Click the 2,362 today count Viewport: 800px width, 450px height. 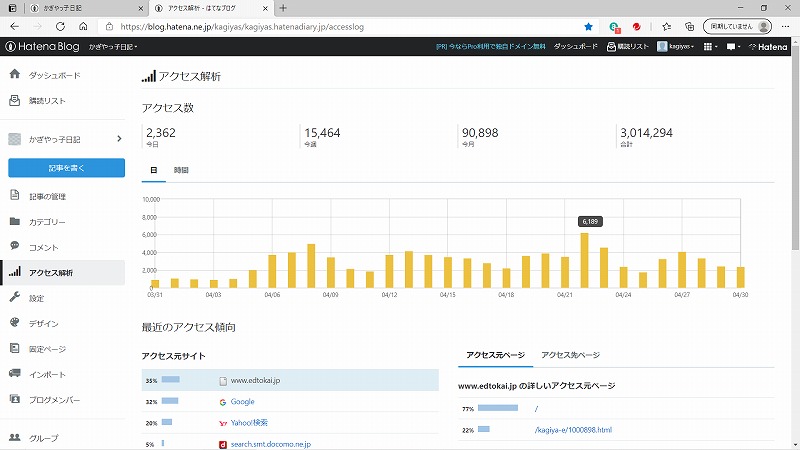click(x=161, y=133)
